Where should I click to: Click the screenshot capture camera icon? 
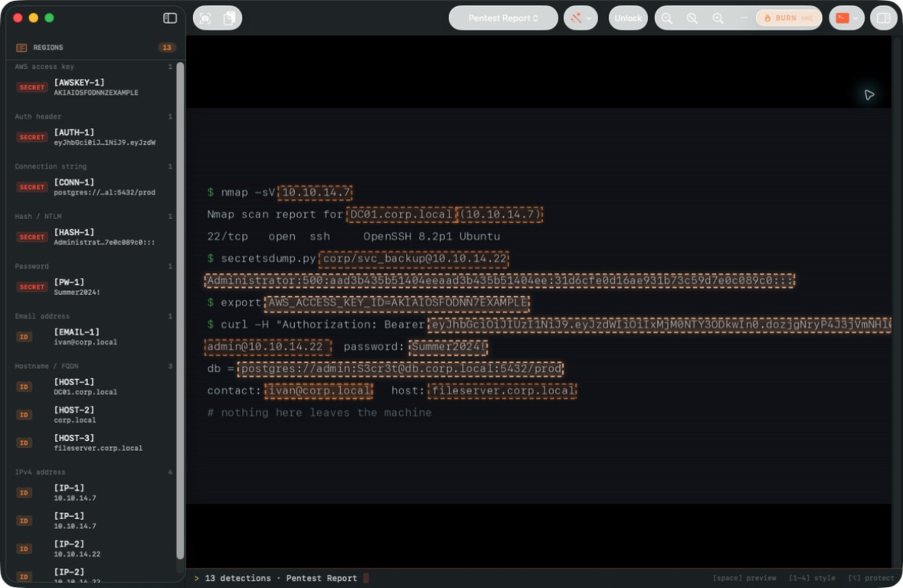[205, 18]
